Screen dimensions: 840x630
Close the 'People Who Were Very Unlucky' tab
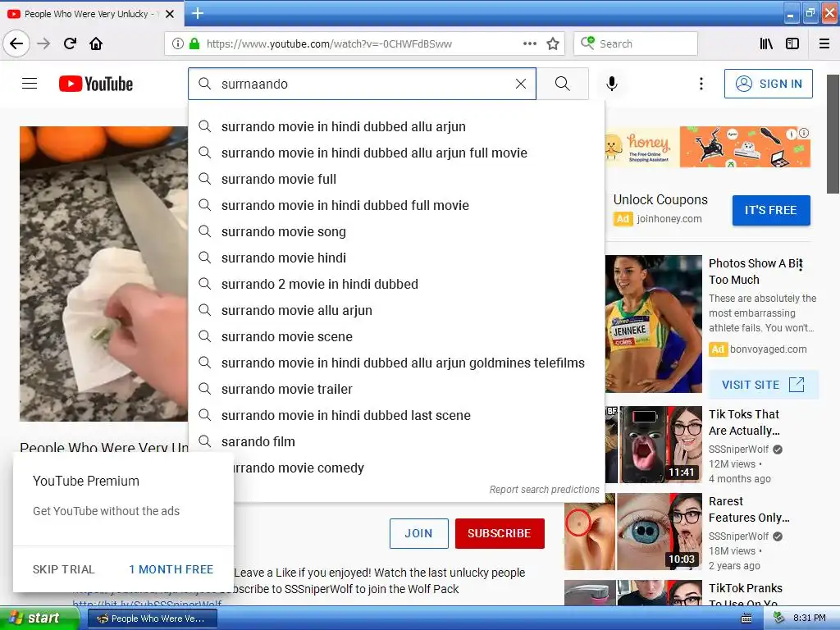click(170, 14)
